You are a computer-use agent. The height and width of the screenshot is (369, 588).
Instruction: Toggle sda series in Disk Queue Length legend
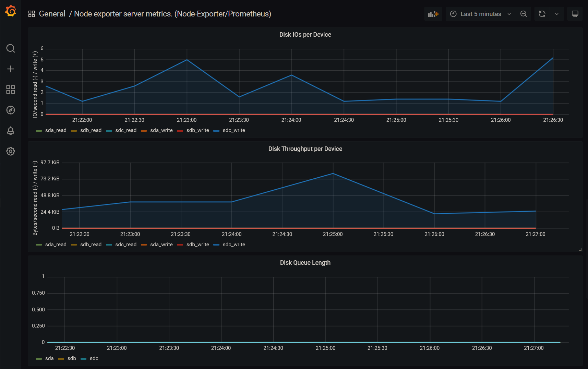49,358
